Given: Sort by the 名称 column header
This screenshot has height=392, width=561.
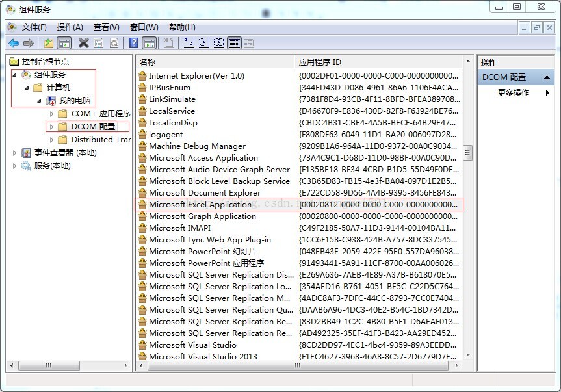Looking at the screenshot, I should 215,62.
